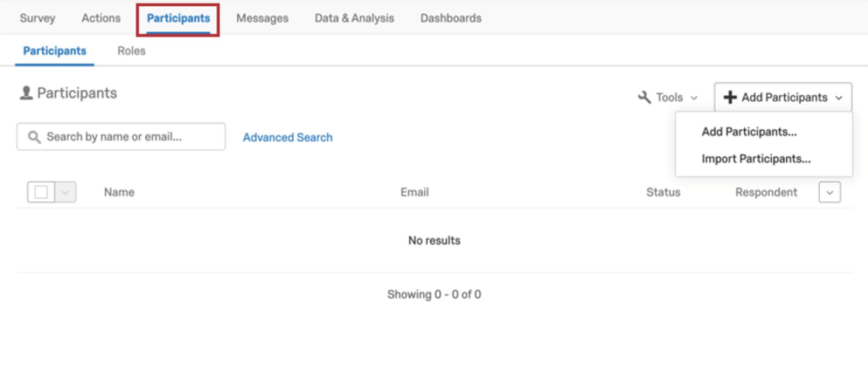Click the Participants person icon
Viewport: 868px width, 378px height.
tap(26, 93)
